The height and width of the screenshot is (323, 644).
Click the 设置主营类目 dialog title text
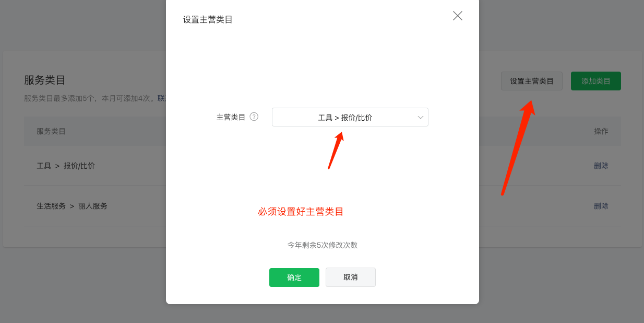(x=208, y=20)
